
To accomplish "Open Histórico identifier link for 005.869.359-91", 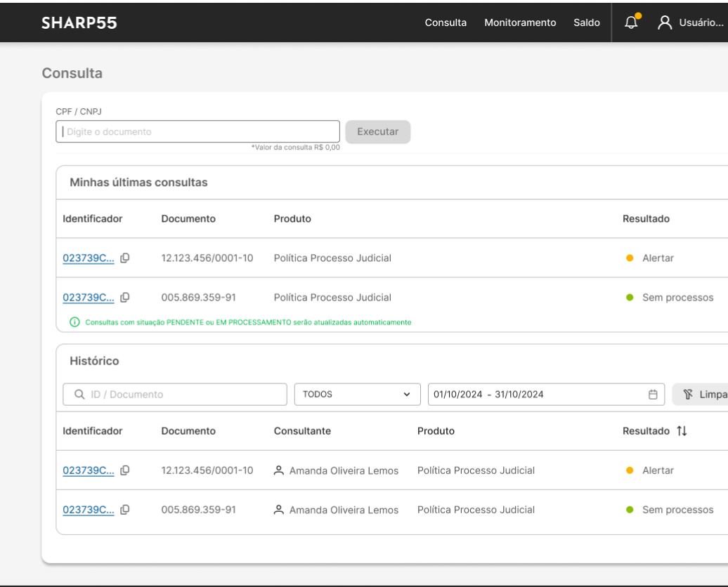I will [89, 510].
